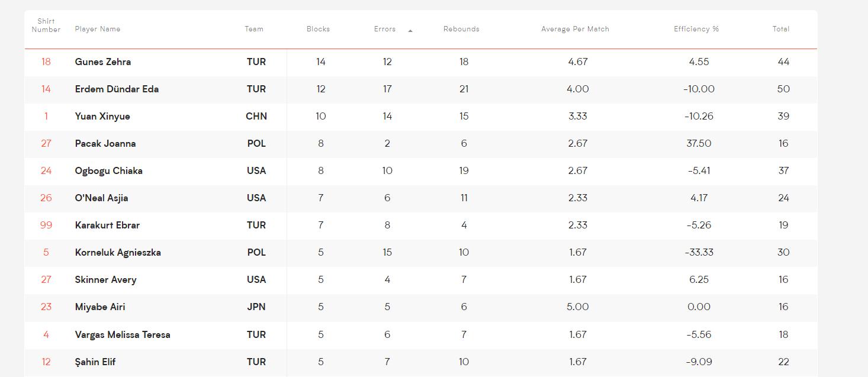
Task: Open Korneluk Agnieszka player page
Action: (118, 252)
